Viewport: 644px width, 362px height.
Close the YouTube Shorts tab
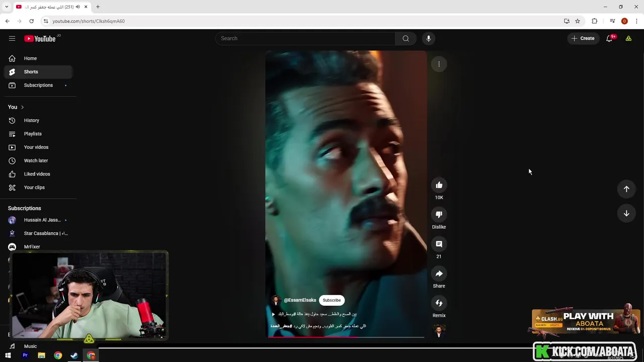(x=86, y=7)
